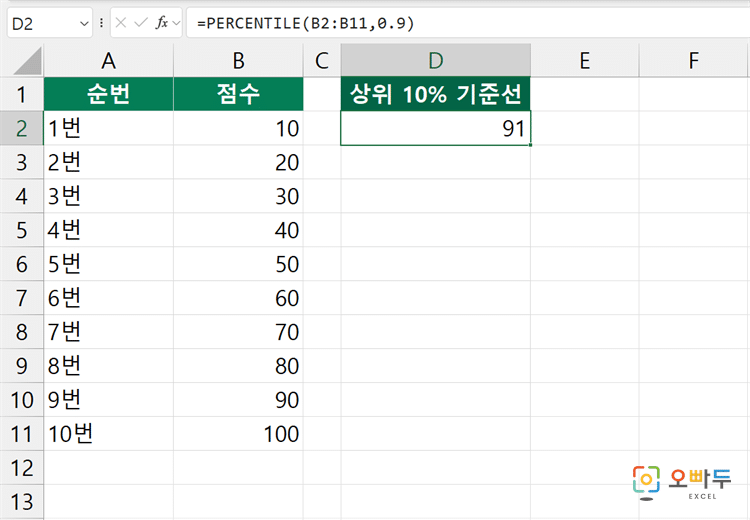Select the cell '9번'

point(109,400)
